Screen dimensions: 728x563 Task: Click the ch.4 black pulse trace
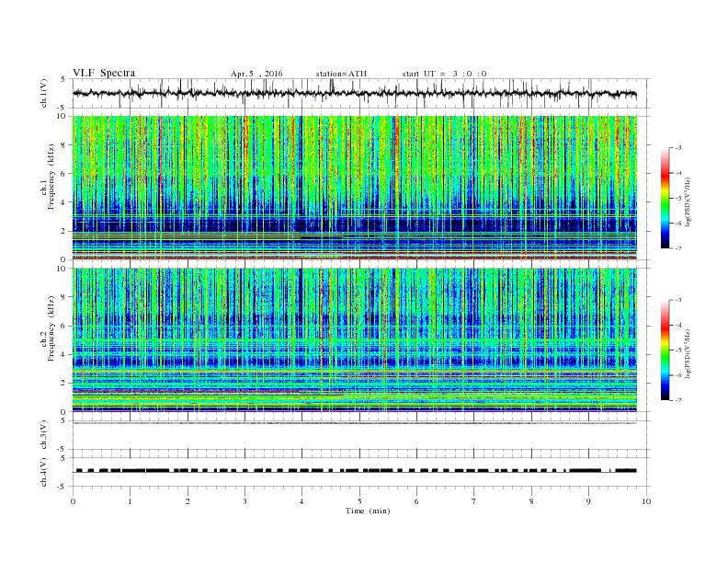(x=356, y=471)
